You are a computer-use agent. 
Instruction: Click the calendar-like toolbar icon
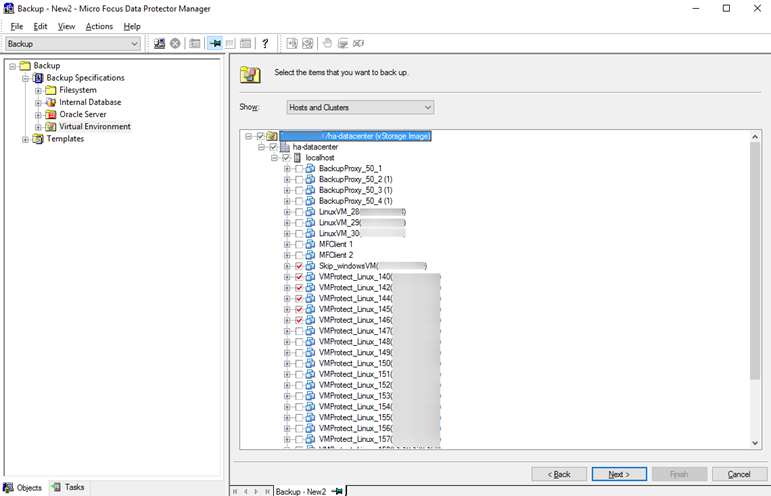245,44
